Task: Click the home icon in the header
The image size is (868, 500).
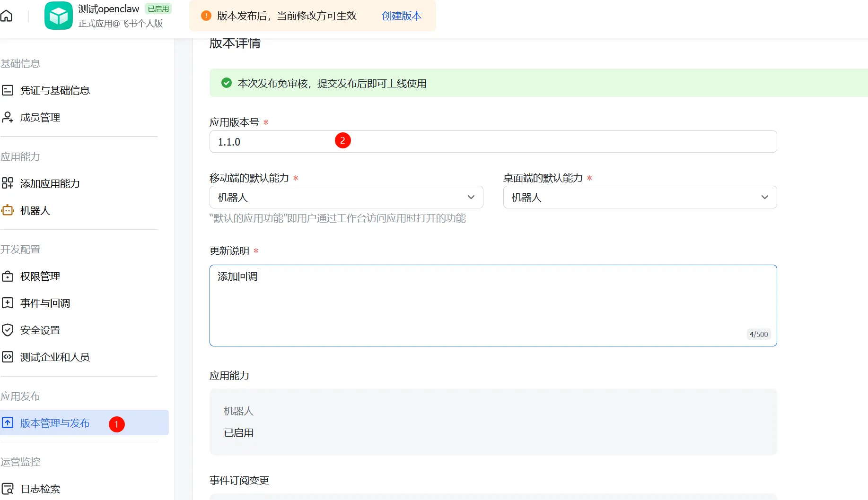Action: pyautogui.click(x=7, y=16)
